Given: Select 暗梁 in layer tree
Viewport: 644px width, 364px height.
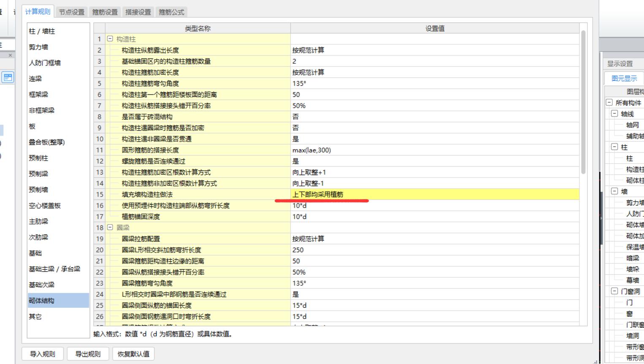Looking at the screenshot, I should point(632,258).
